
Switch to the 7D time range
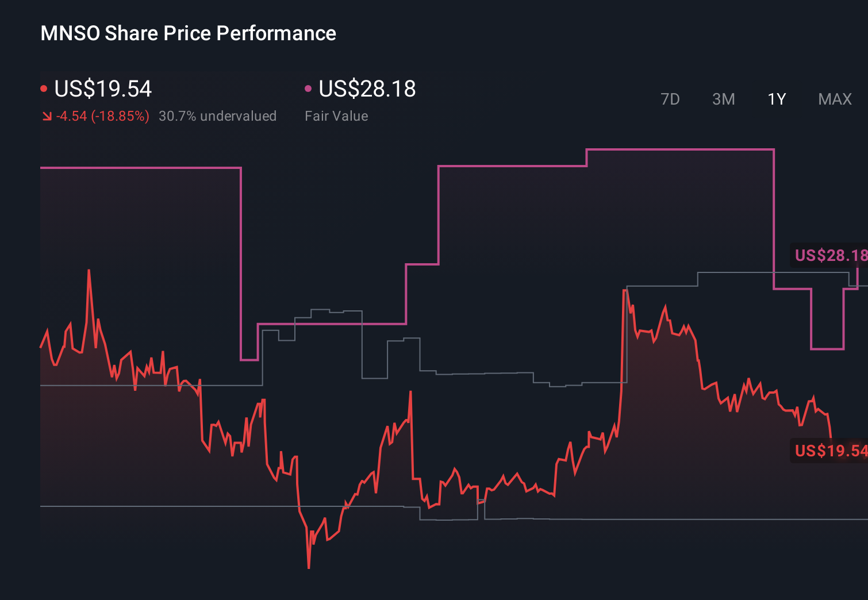click(670, 99)
